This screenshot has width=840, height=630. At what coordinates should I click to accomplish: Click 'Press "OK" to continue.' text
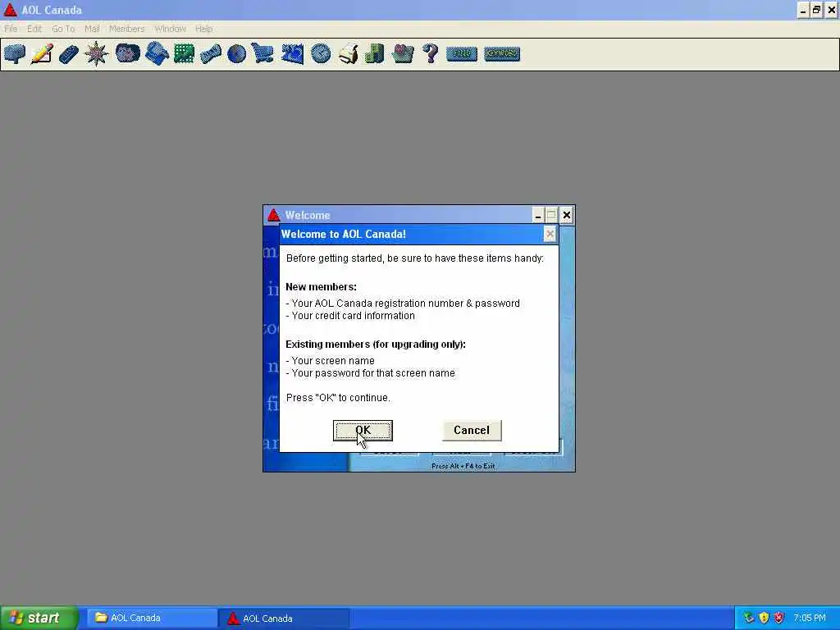point(338,398)
